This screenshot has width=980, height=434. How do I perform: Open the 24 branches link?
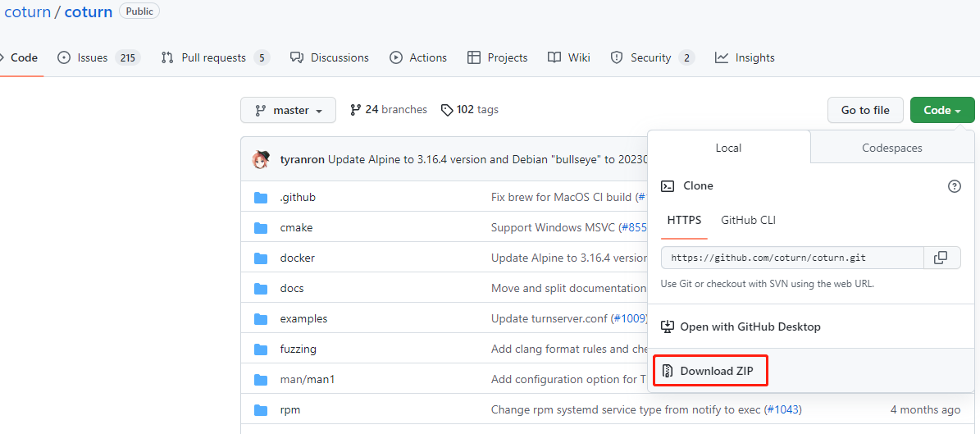pyautogui.click(x=389, y=109)
